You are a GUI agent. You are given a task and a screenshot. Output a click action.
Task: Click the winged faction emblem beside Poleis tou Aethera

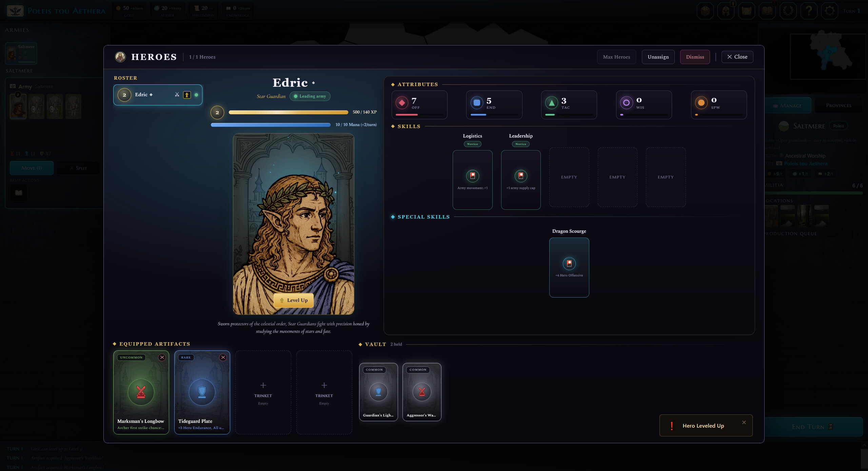pos(15,11)
